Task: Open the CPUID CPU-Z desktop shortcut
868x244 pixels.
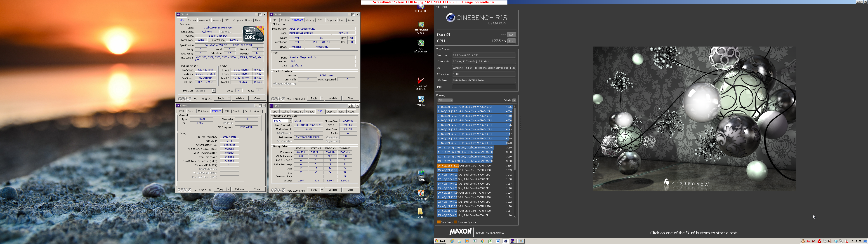Action: point(420,8)
